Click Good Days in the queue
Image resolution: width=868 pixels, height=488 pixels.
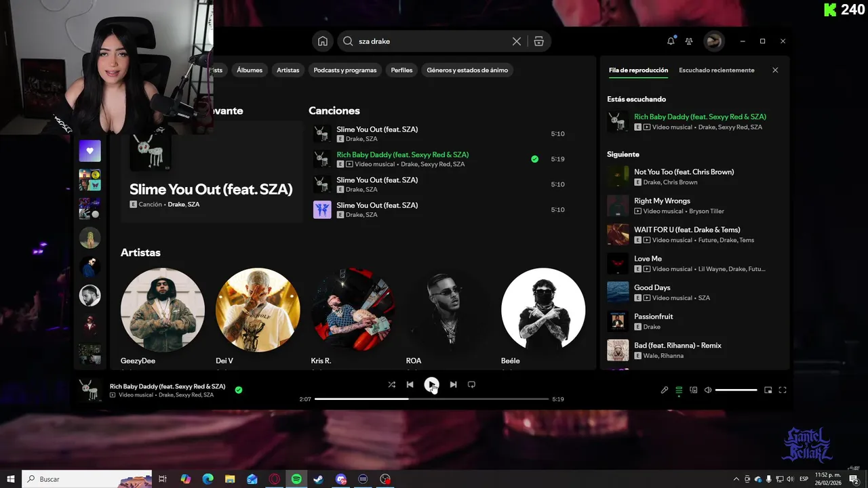coord(695,292)
